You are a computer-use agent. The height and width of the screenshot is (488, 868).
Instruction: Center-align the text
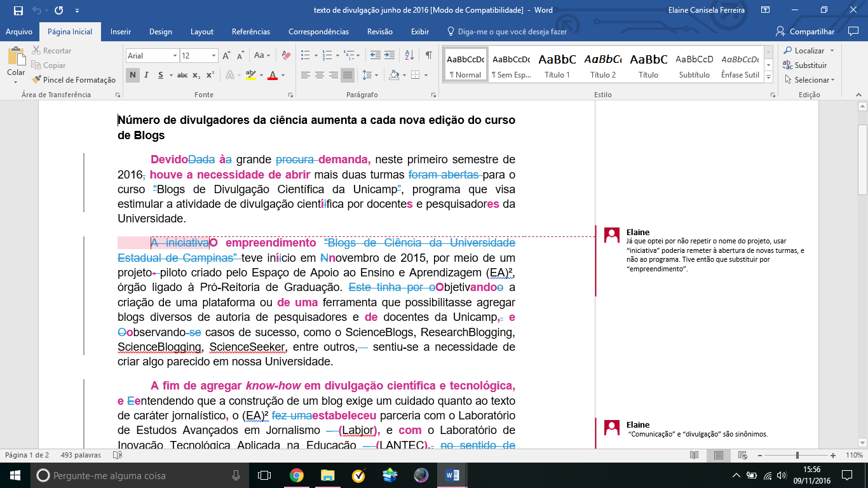pyautogui.click(x=320, y=75)
